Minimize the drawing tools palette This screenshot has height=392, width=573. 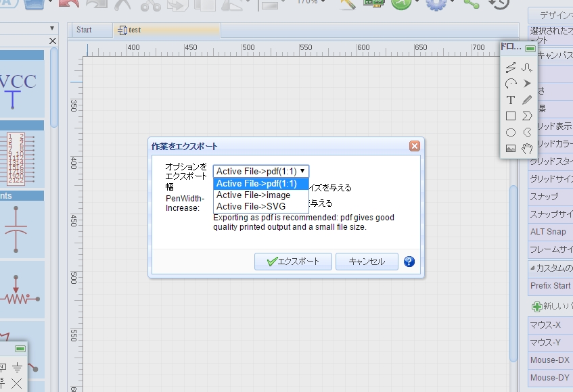pos(530,48)
